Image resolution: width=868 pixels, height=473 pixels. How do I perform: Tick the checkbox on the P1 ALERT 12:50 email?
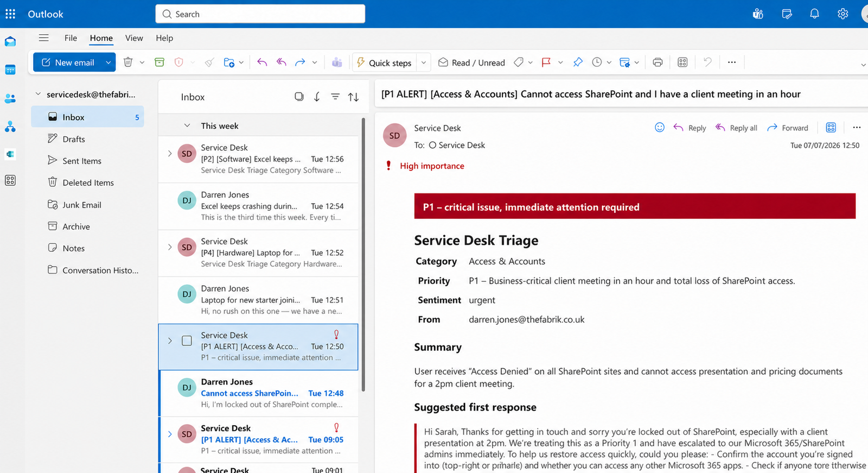pyautogui.click(x=187, y=341)
